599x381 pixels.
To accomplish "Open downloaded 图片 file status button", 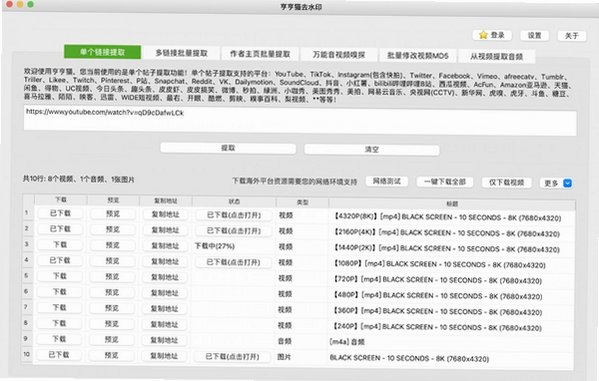I will coord(232,357).
